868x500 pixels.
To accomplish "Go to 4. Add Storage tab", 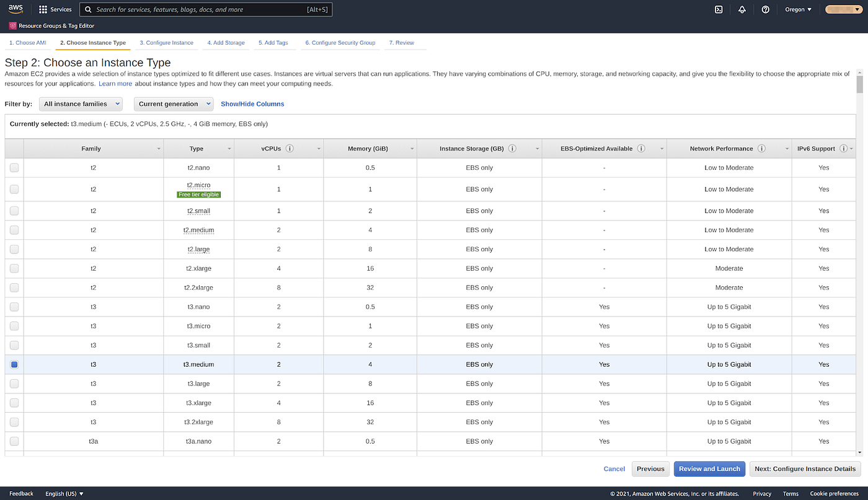I will tap(226, 43).
